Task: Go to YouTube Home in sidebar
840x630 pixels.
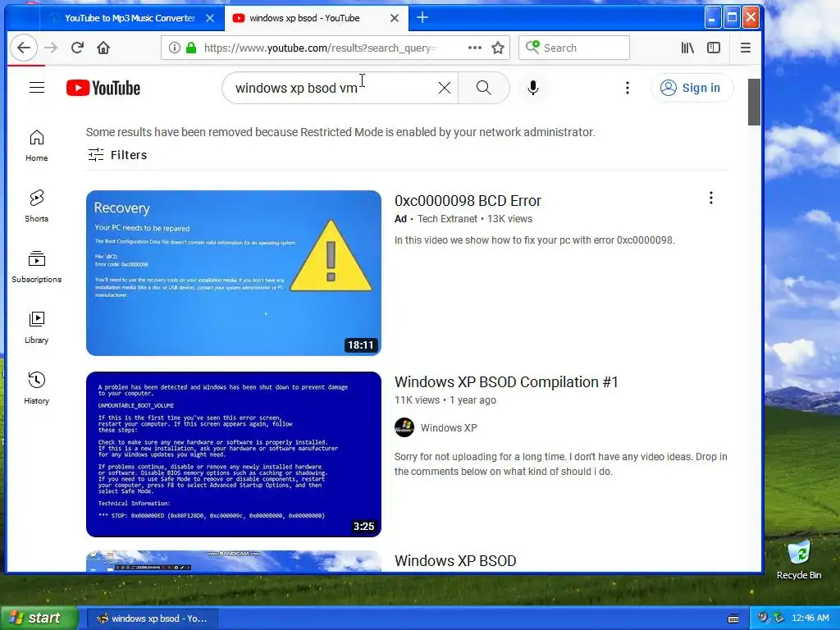Action: pos(36,145)
